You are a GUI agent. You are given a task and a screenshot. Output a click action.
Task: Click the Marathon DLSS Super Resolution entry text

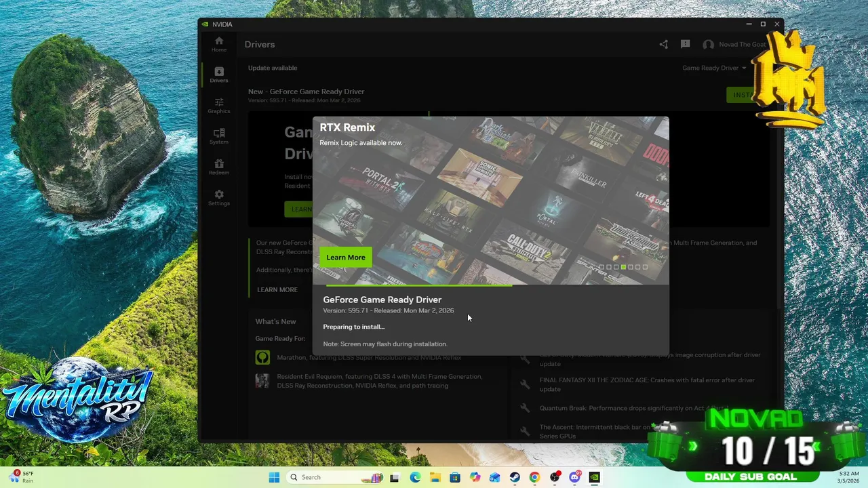coord(369,357)
